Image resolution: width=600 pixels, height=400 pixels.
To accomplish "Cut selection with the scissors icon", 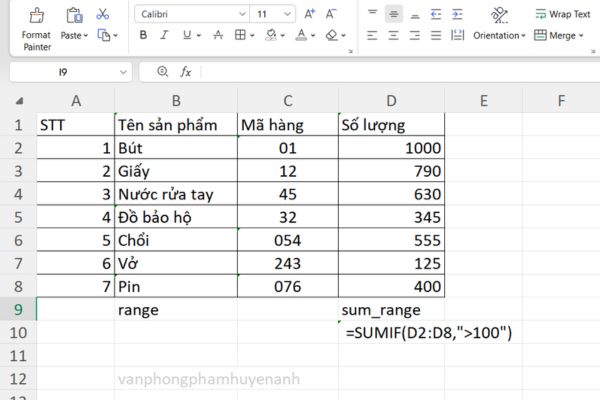I will click(103, 14).
